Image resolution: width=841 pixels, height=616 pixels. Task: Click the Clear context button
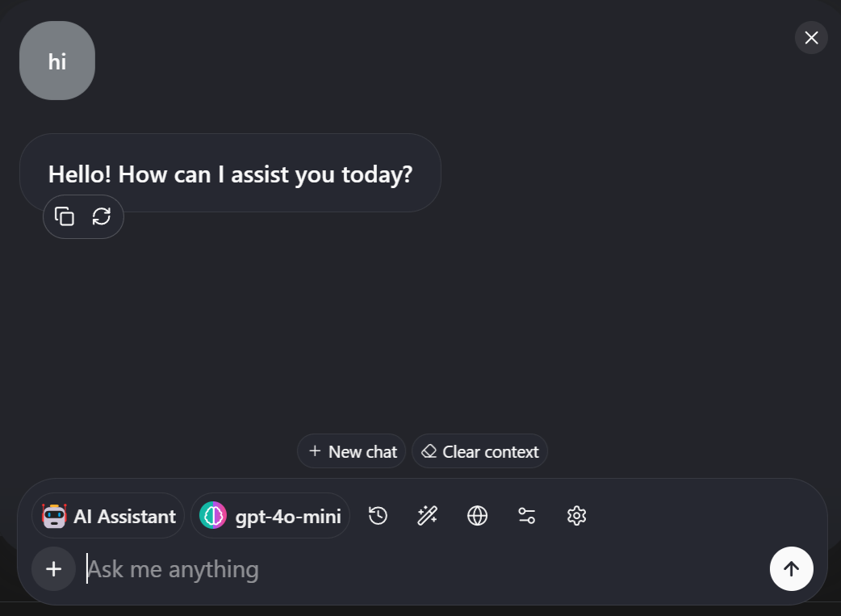click(479, 451)
